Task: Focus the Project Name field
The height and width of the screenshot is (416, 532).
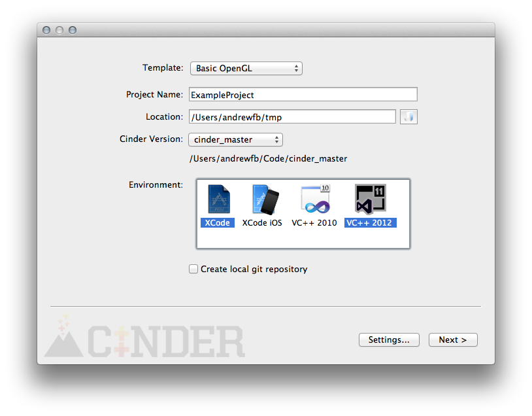Action: click(303, 94)
